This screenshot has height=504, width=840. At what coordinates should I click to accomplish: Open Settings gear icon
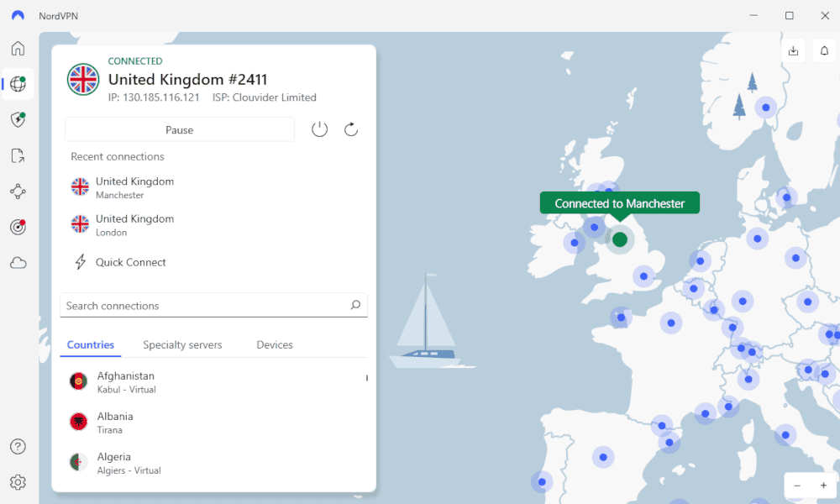18,482
